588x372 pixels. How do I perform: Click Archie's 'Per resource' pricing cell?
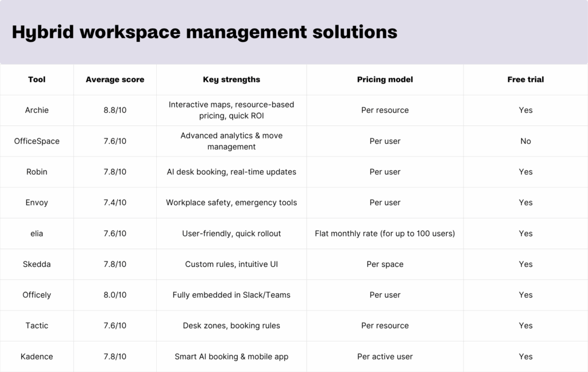(385, 110)
